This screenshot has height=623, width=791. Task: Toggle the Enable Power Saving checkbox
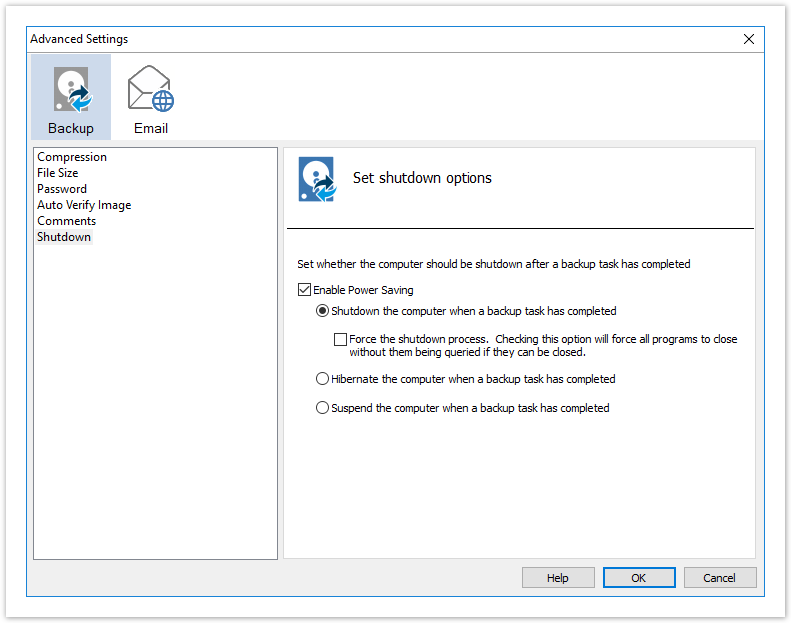pyautogui.click(x=304, y=290)
